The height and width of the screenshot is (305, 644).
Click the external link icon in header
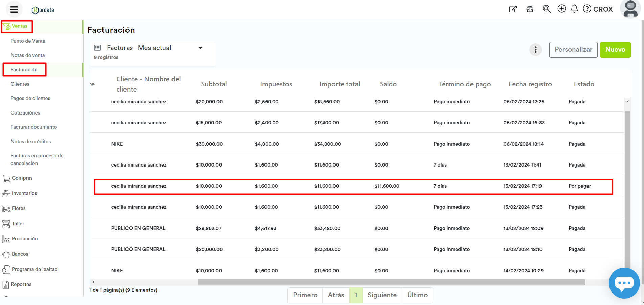pyautogui.click(x=513, y=9)
